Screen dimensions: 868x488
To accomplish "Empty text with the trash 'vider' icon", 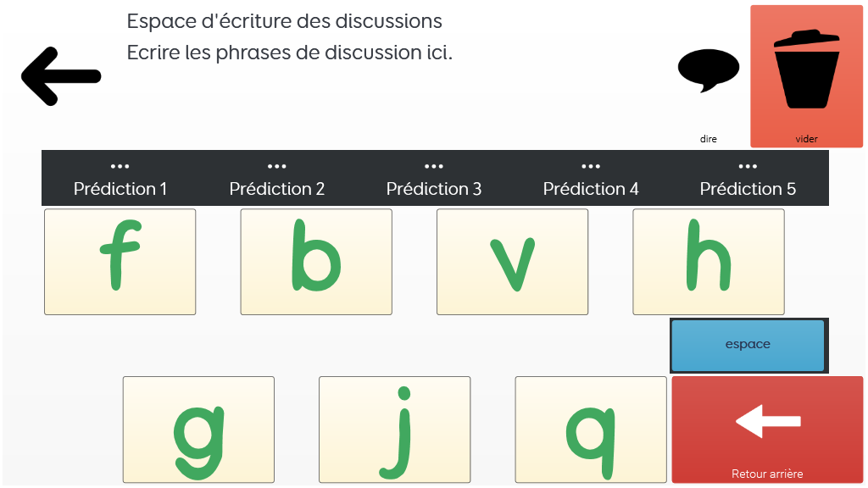I will tap(806, 76).
